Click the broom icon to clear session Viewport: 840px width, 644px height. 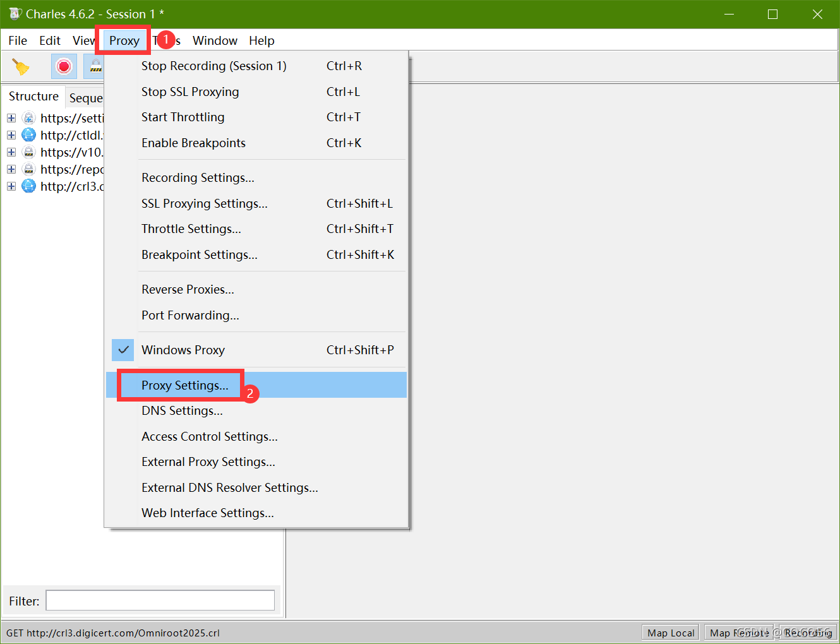coord(22,66)
